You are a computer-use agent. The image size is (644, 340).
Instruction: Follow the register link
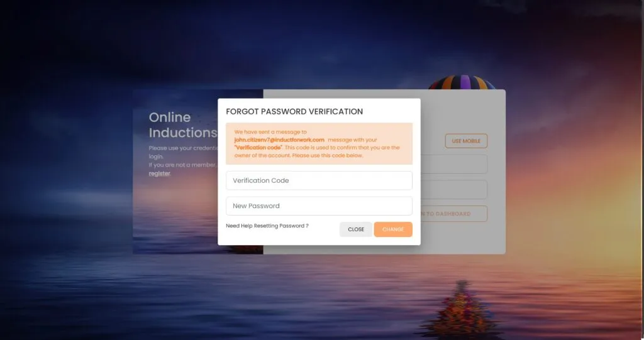point(159,173)
